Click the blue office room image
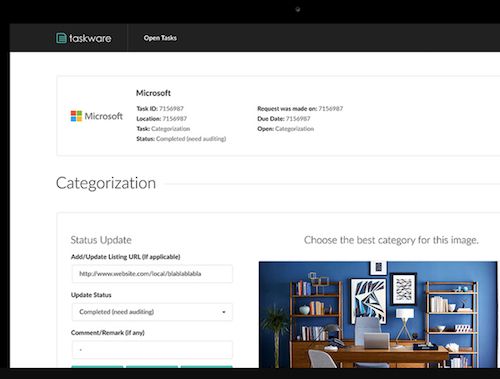The image size is (500, 379). pyautogui.click(x=378, y=315)
